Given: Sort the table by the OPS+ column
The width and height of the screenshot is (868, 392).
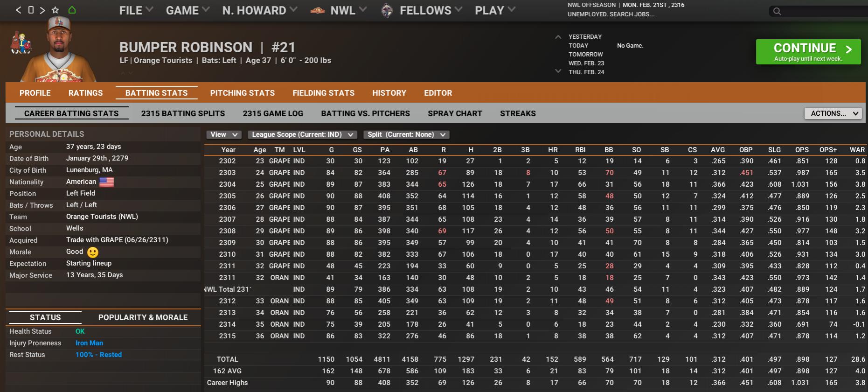Looking at the screenshot, I should [828, 150].
